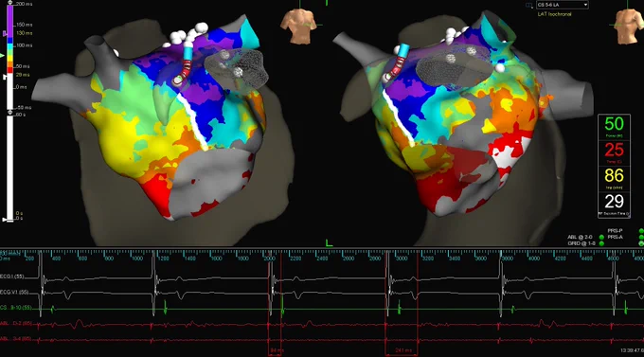Click the left view torso orientation icon
644x357 pixels.
298,26
